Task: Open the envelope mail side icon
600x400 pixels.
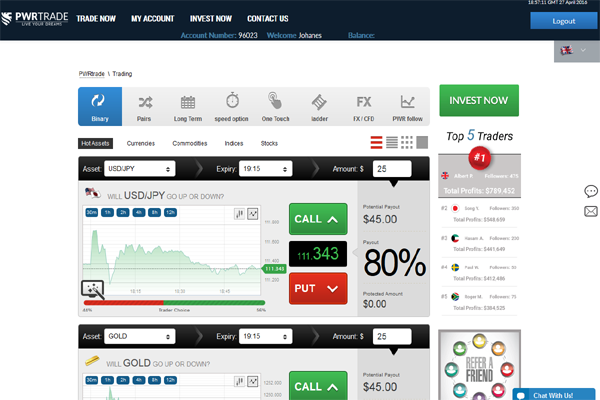Action: click(591, 211)
